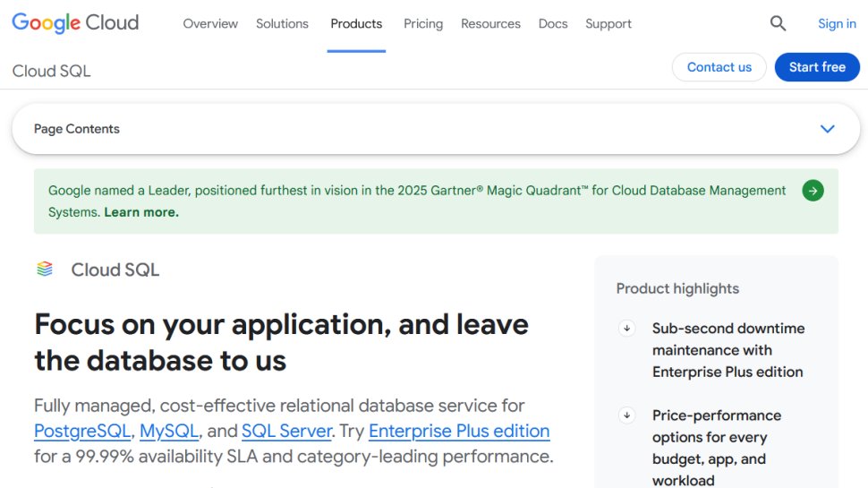The height and width of the screenshot is (488, 868).
Task: Open the search magnifier icon
Action: tap(778, 23)
